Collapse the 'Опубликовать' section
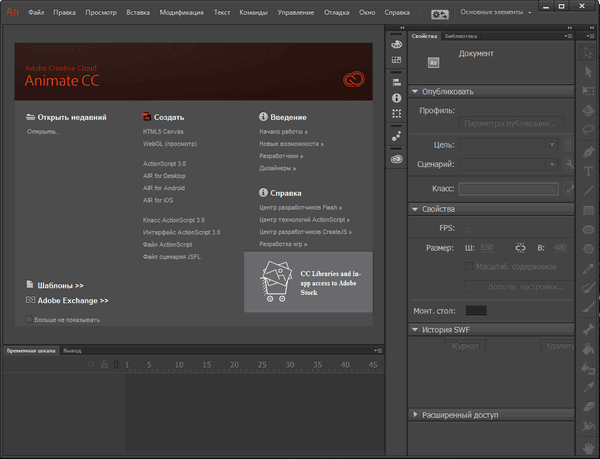Image resolution: width=600 pixels, height=459 pixels. [415, 91]
